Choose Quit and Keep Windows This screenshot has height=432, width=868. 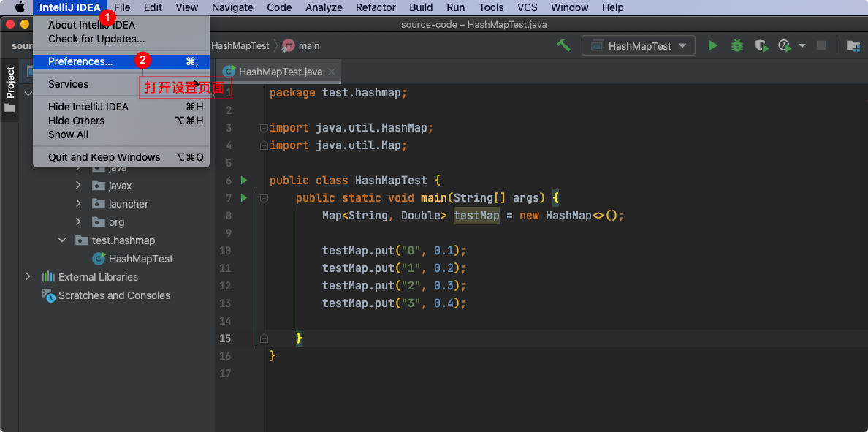tap(121, 157)
